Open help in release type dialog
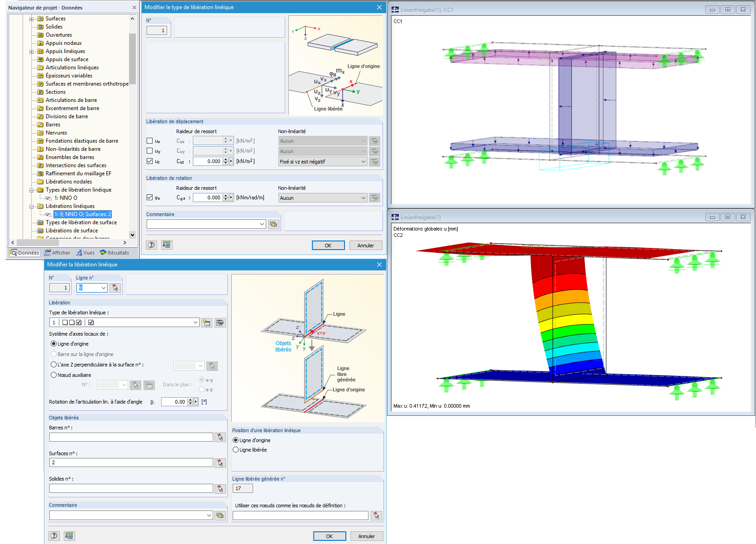This screenshot has height=544, width=756. pyautogui.click(x=151, y=245)
